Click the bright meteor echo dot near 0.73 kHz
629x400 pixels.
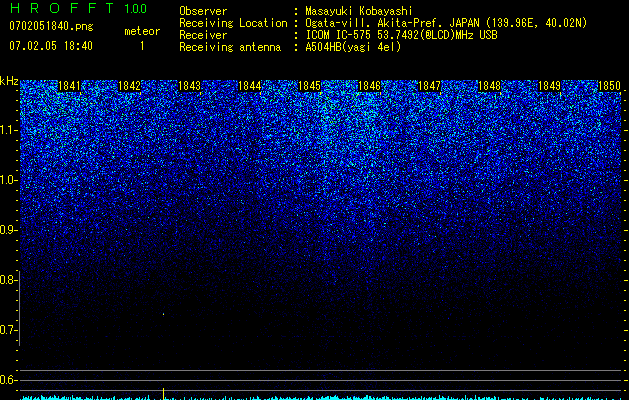click(163, 314)
